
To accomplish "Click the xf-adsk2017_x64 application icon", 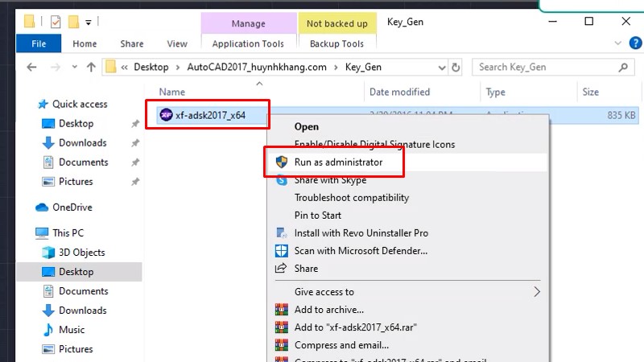I will click(166, 115).
